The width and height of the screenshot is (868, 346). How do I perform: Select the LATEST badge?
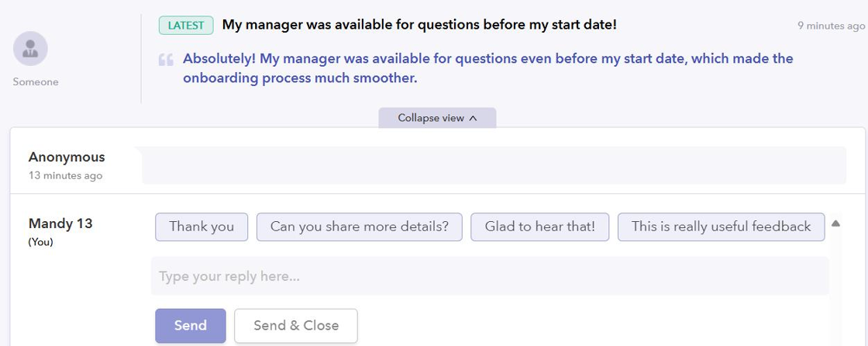[186, 26]
